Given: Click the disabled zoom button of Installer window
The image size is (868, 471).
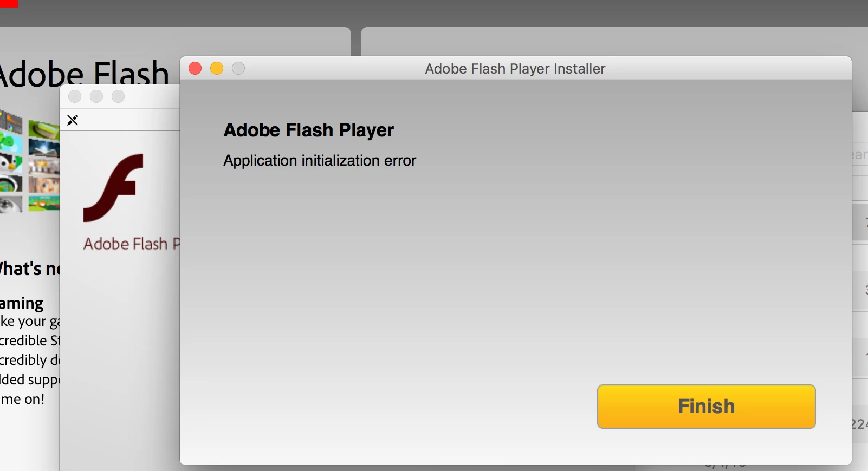Looking at the screenshot, I should click(x=238, y=68).
